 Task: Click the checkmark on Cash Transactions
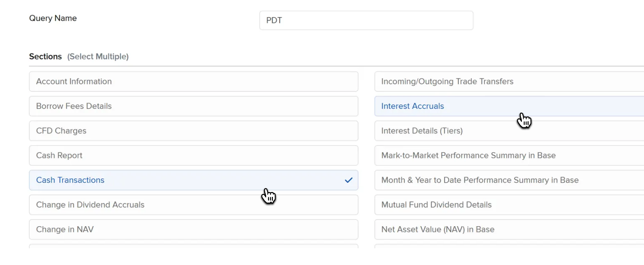[x=349, y=180]
